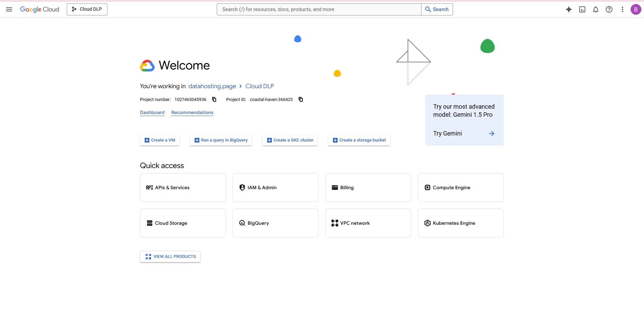Screen dimensions: 644x321
Task: Click Create a storage bucket
Action: (x=359, y=140)
